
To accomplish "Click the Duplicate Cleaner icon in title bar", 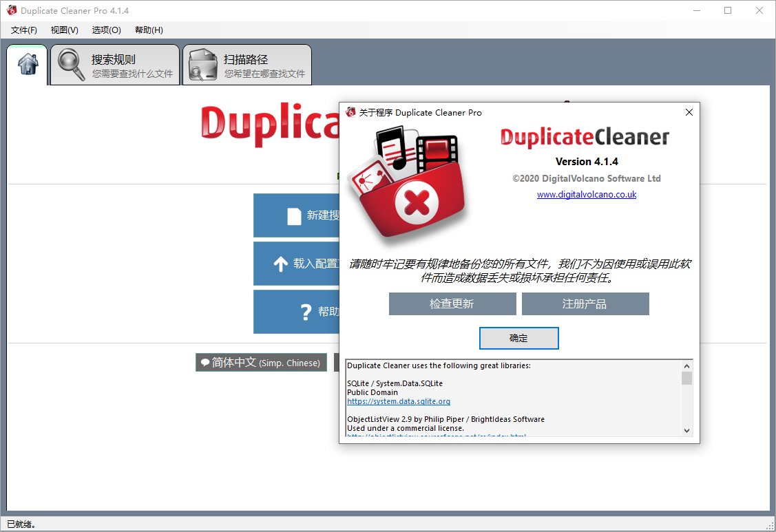I will (x=10, y=10).
